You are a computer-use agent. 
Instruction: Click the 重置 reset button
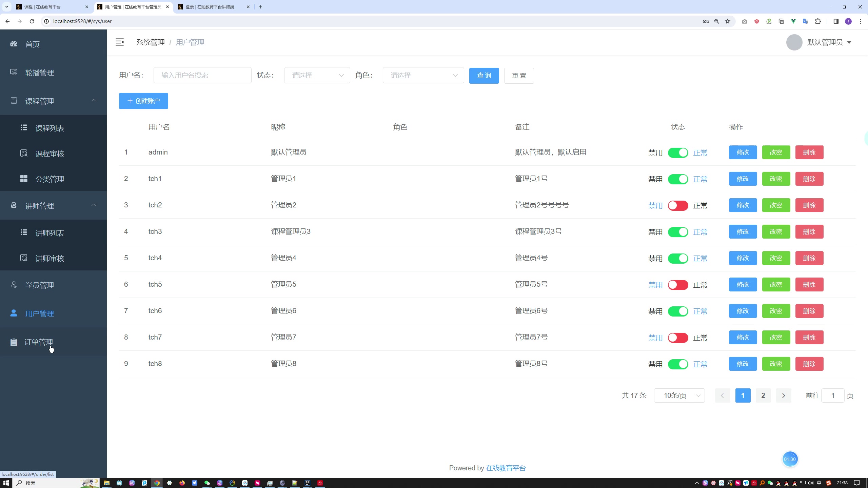click(519, 75)
